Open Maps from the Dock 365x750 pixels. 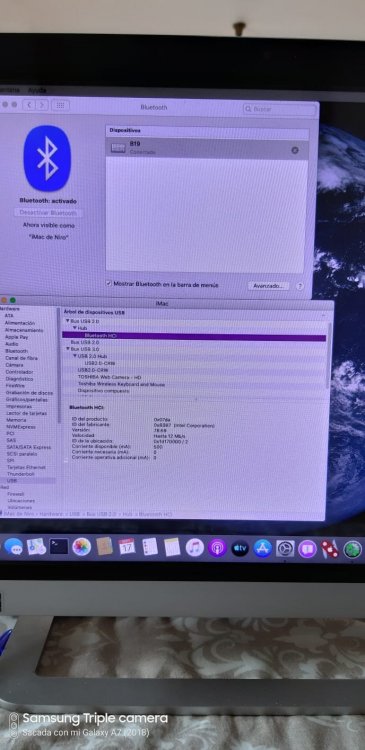(x=36, y=546)
